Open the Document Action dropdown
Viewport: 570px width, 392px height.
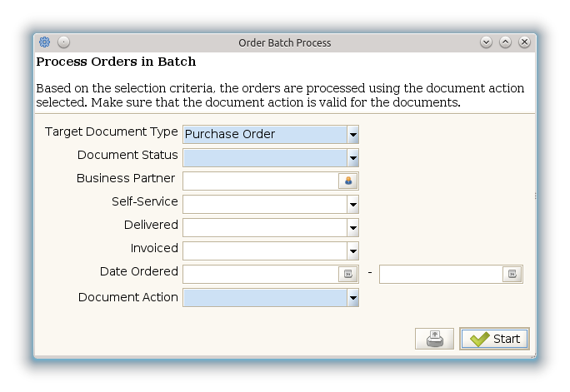(x=353, y=298)
